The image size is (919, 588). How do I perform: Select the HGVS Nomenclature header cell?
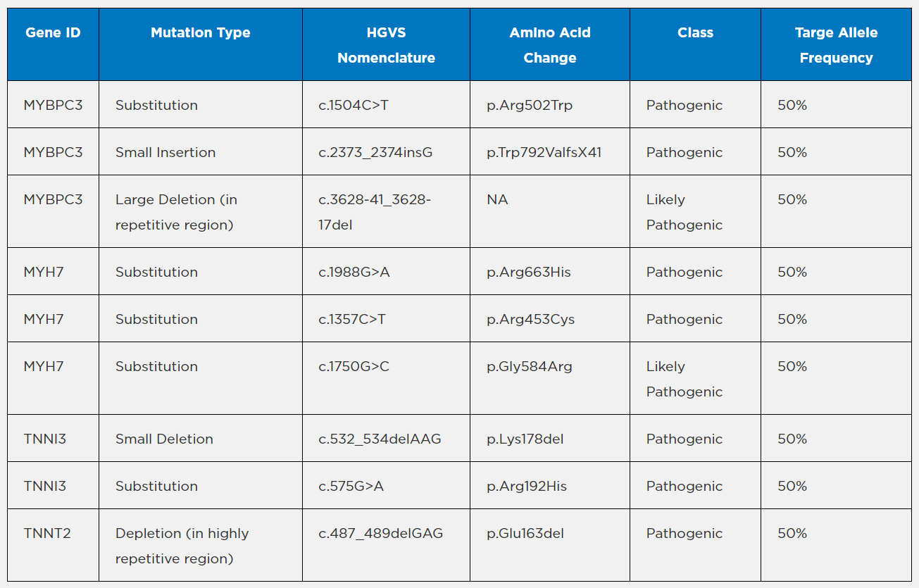[386, 45]
